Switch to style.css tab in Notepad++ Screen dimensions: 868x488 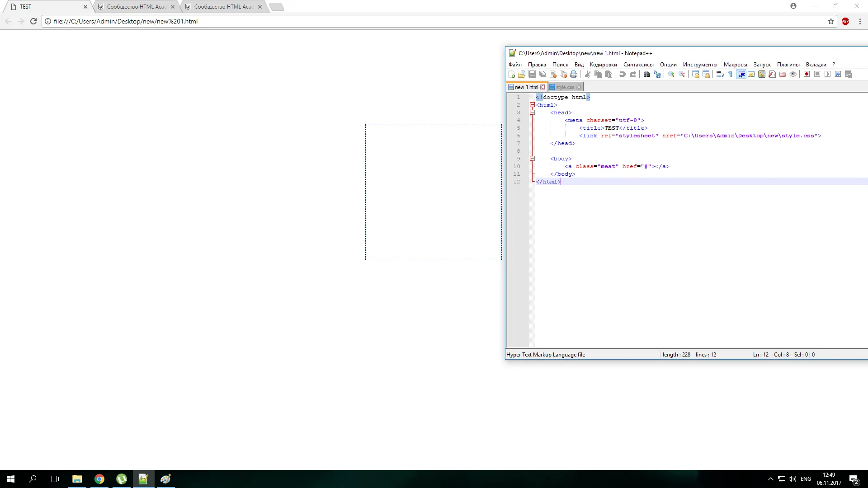[x=565, y=87]
